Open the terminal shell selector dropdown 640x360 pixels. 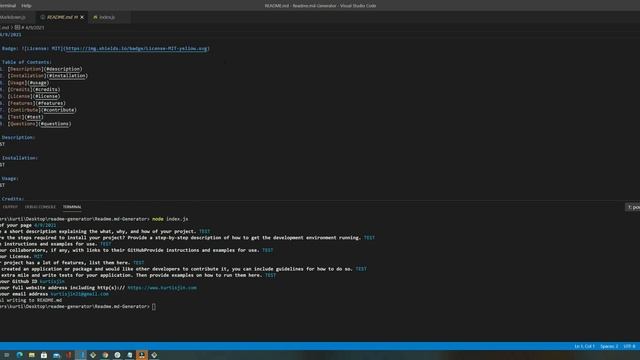(633, 207)
